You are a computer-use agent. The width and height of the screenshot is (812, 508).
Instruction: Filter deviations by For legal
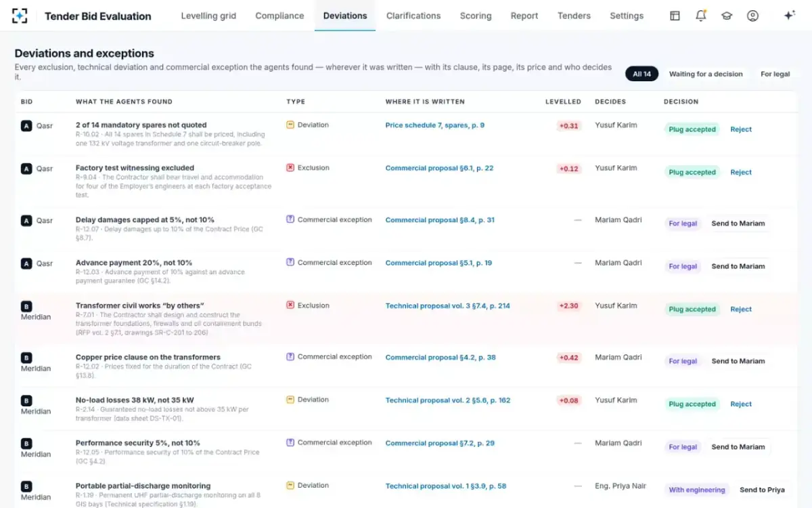(775, 74)
